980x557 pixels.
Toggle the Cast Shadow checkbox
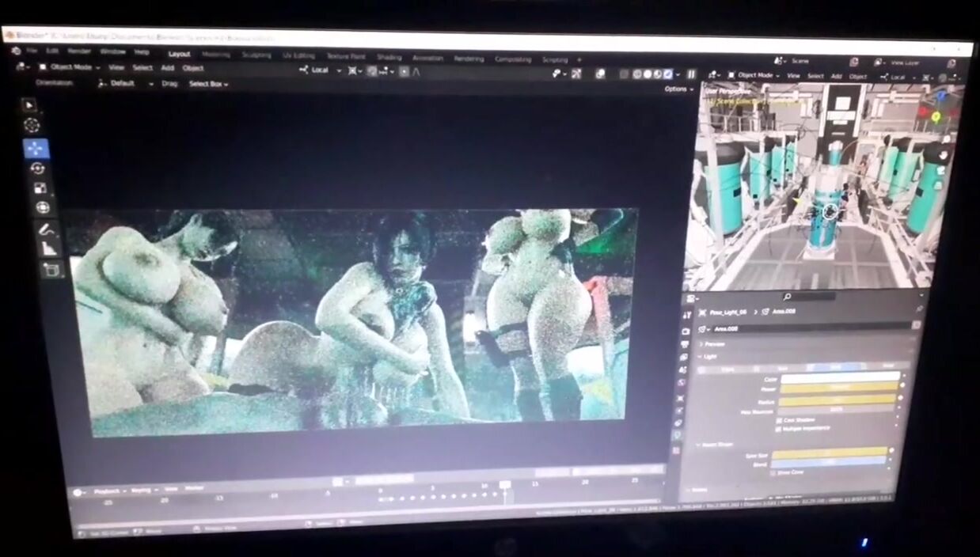click(780, 419)
